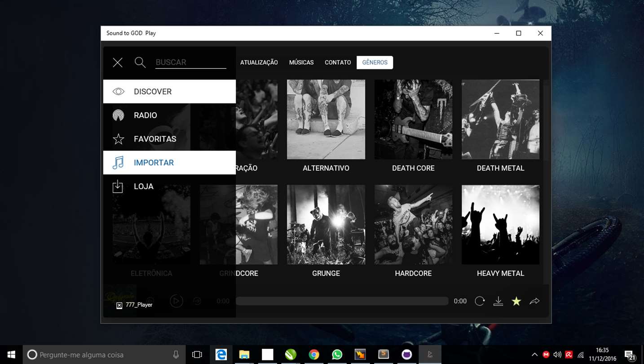The image size is (644, 364).
Task: Click the GRUNGE genre label
Action: [326, 273]
